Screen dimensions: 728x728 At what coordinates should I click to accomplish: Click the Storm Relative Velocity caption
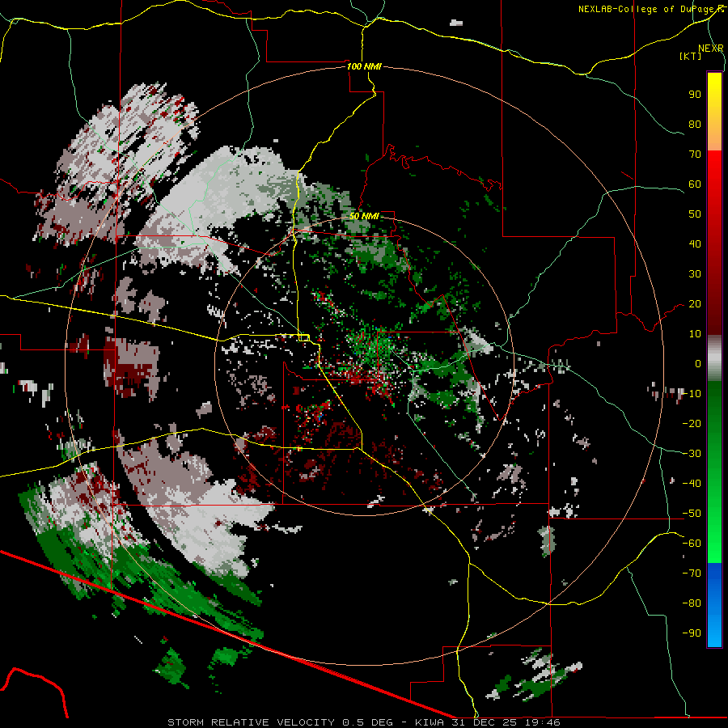(x=364, y=722)
